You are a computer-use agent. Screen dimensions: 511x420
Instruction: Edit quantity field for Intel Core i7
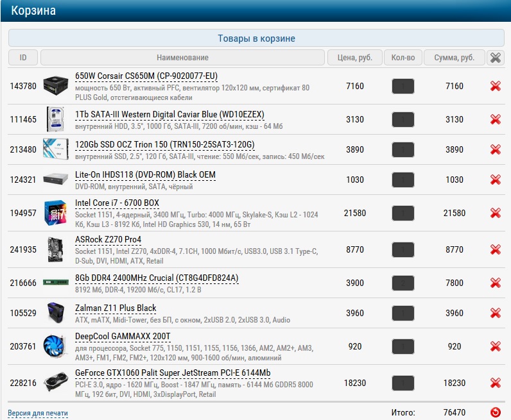pyautogui.click(x=403, y=214)
